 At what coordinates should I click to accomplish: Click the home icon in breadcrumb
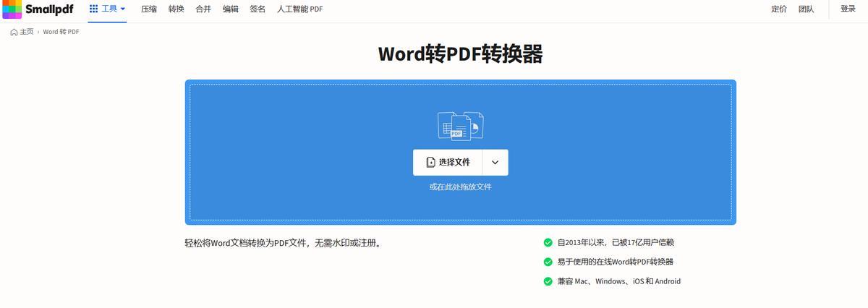14,32
